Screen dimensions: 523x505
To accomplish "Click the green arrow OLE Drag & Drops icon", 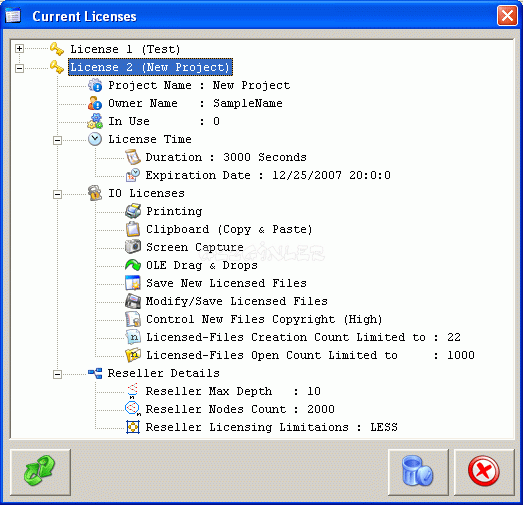I will (x=133, y=265).
